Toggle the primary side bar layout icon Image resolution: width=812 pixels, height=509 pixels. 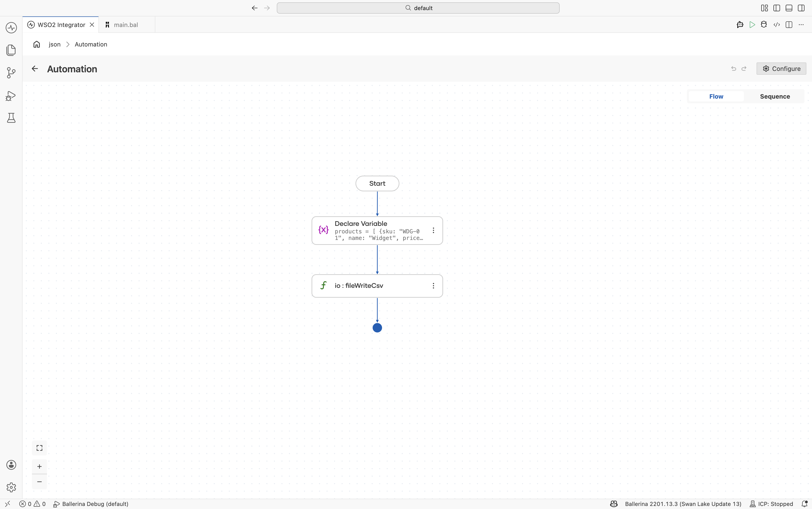777,8
